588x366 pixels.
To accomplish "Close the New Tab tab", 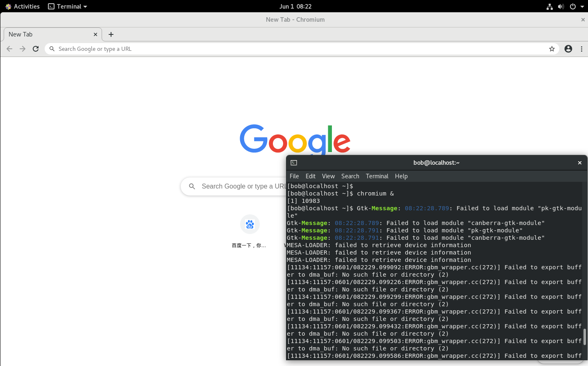I will click(95, 34).
